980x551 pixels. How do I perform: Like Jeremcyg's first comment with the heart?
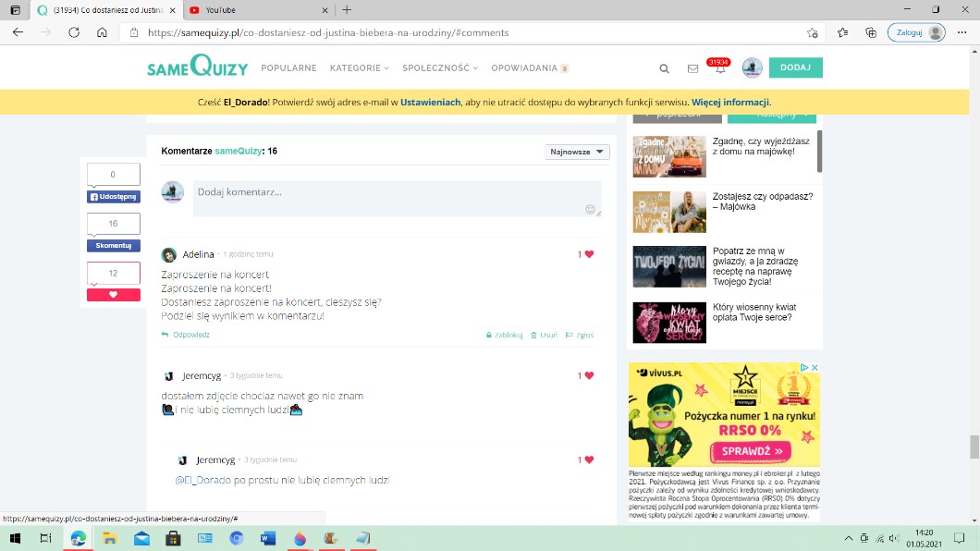click(x=589, y=376)
